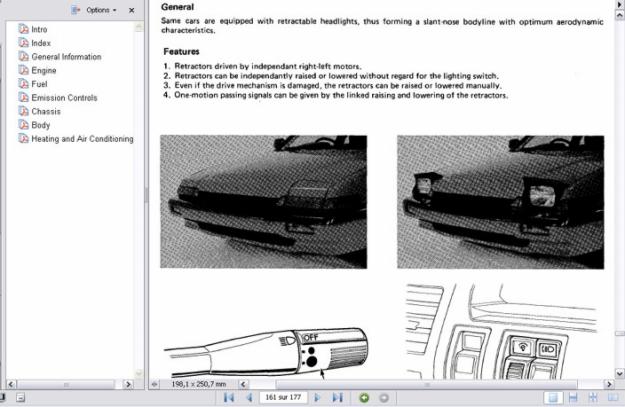Click the Features heading in the document
The height and width of the screenshot is (407, 625).
[x=181, y=51]
